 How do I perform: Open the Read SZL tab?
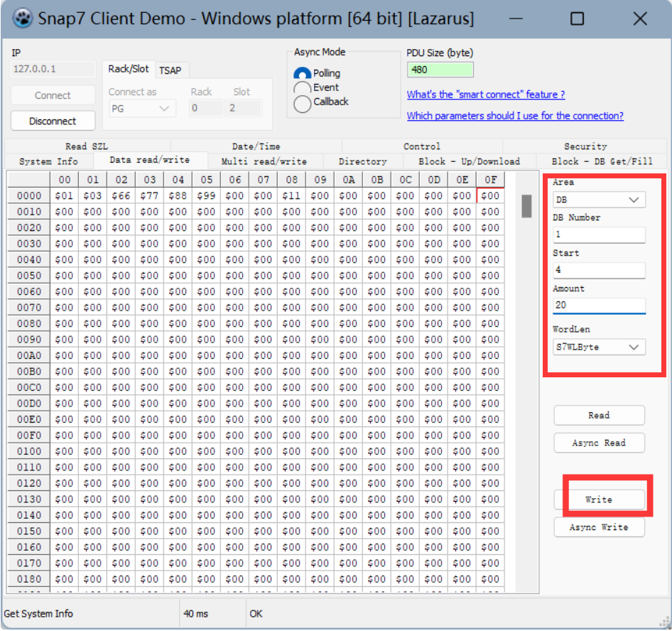87,146
